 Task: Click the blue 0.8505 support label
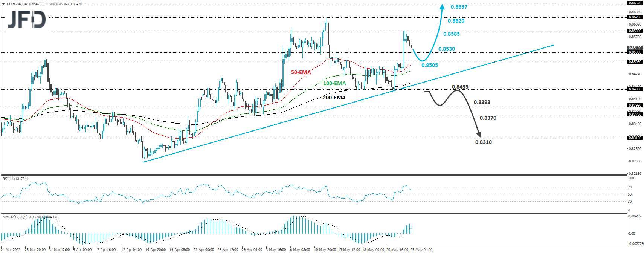pos(429,65)
